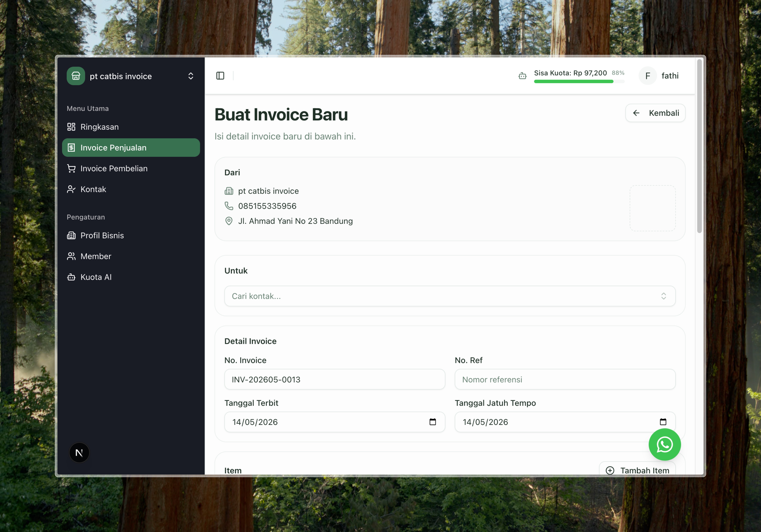Open Profil Bisnis settings

point(131,235)
